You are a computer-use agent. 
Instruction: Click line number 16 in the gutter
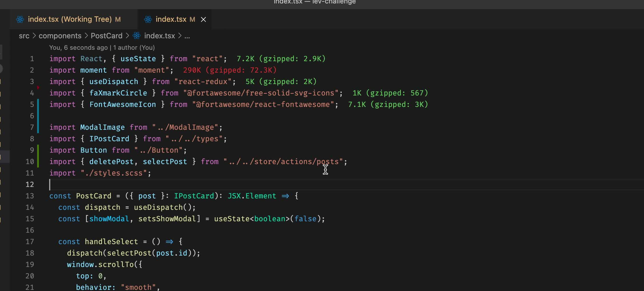[x=30, y=230]
